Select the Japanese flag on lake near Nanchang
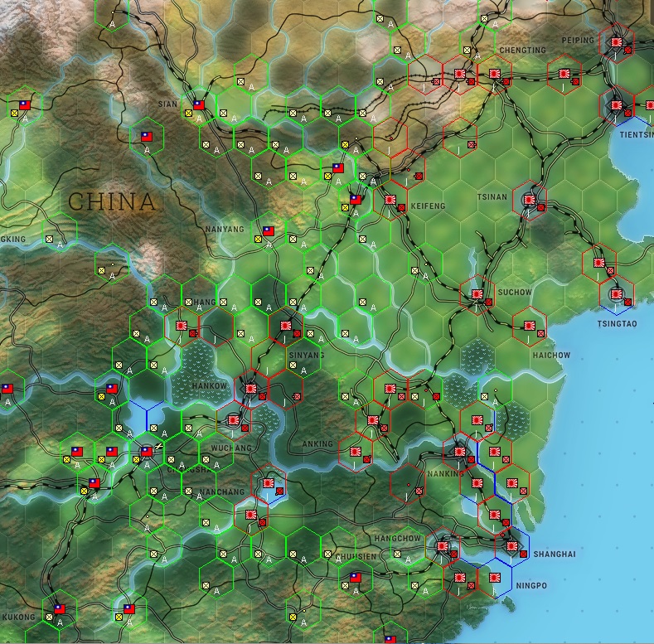Screen dimensions: 654x644 269,483
